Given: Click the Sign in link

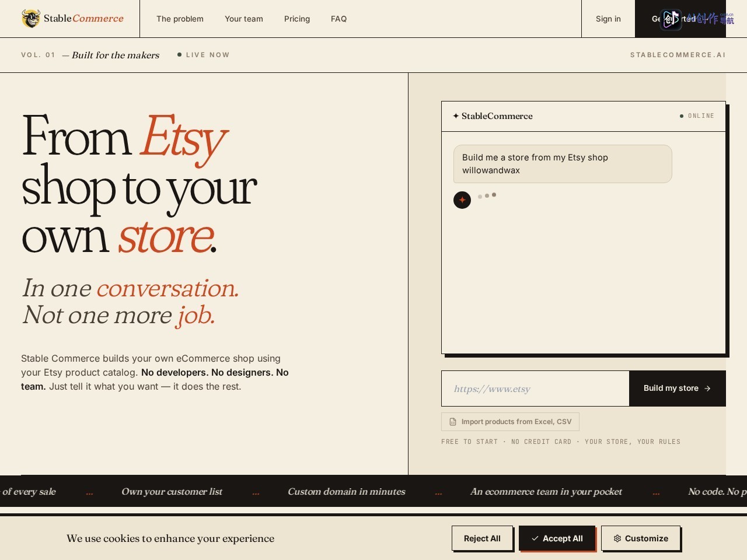Looking at the screenshot, I should [x=608, y=19].
